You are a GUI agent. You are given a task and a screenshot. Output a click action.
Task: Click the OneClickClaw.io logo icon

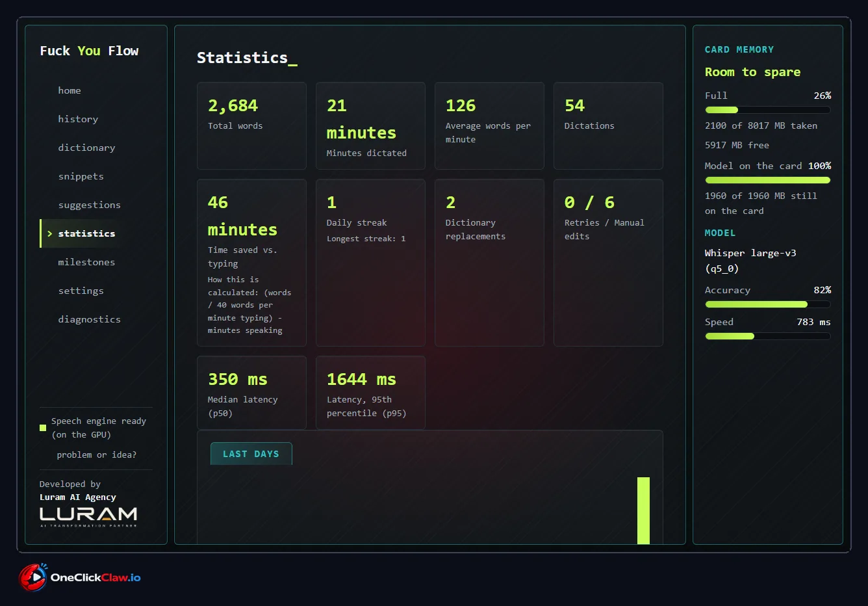(x=32, y=577)
